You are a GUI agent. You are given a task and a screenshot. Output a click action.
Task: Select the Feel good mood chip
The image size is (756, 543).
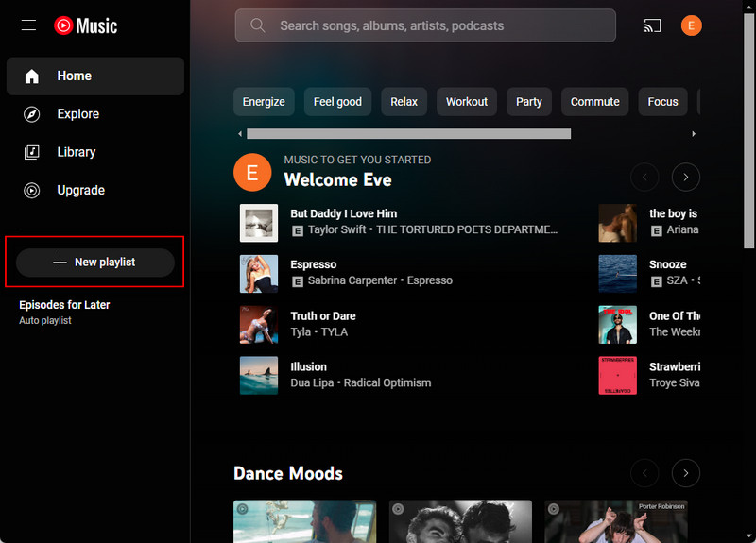point(337,102)
